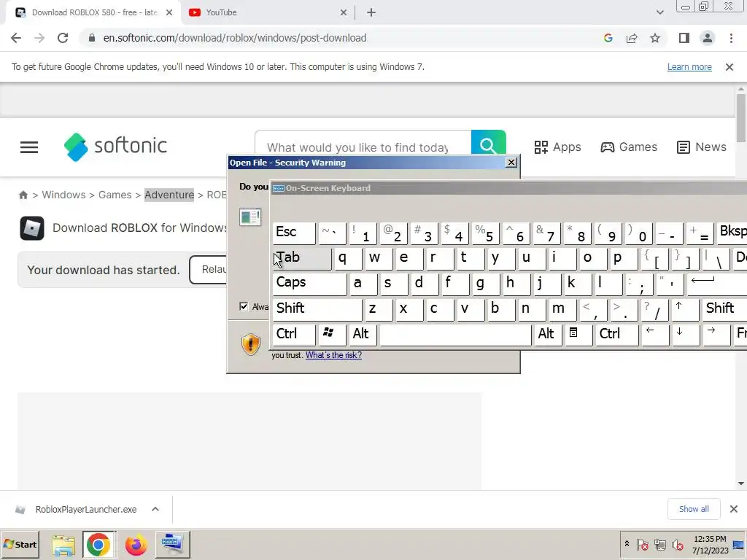The height and width of the screenshot is (560, 747).
Task: Click the Tab key on keyboard
Action: (302, 257)
